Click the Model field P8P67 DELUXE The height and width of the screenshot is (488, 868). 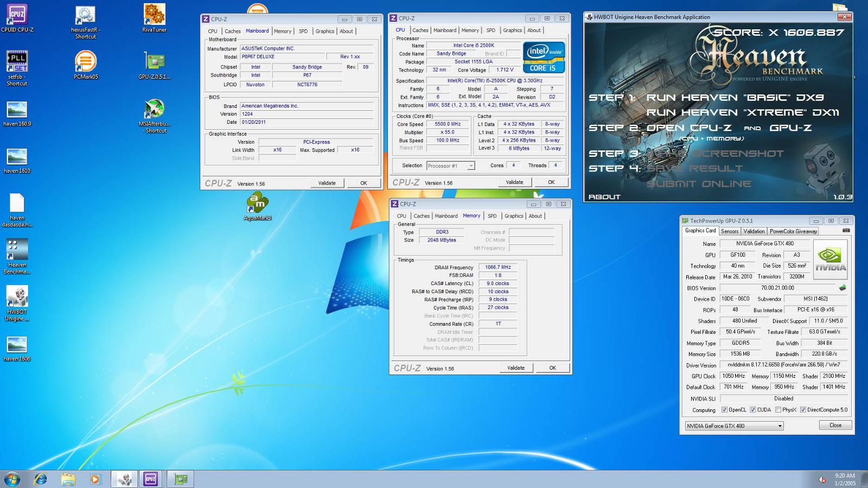coord(282,56)
